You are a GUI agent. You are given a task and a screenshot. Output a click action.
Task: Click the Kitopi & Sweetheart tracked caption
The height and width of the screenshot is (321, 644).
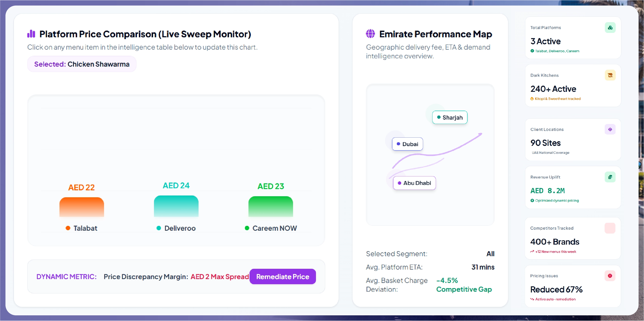pos(558,99)
